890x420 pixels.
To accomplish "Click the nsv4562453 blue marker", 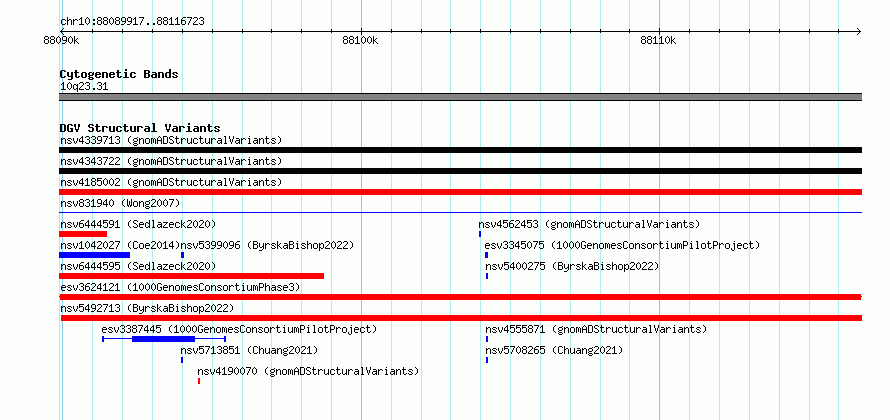I will (480, 234).
